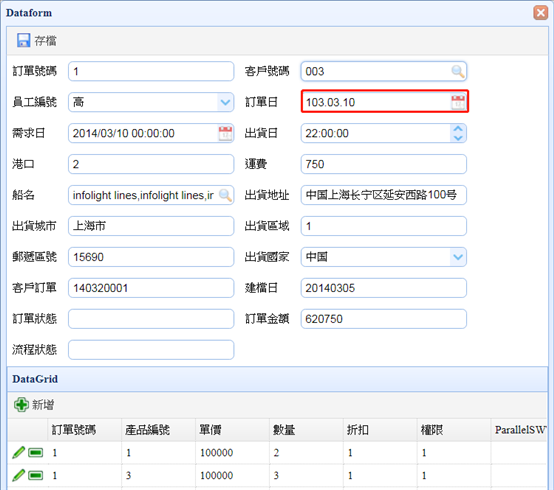Close the Dataform dialog window

coord(540,13)
